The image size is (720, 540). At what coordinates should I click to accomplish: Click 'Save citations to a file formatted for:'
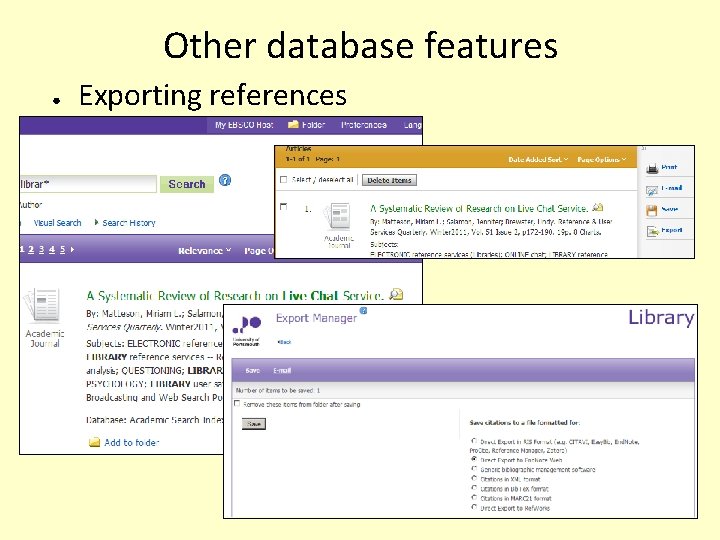(524, 422)
